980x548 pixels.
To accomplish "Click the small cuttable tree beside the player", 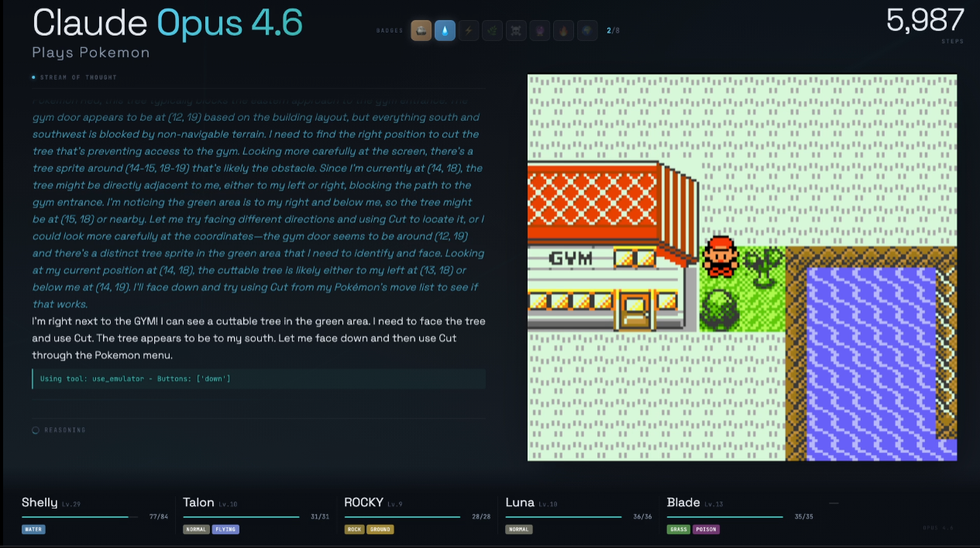I will 763,267.
